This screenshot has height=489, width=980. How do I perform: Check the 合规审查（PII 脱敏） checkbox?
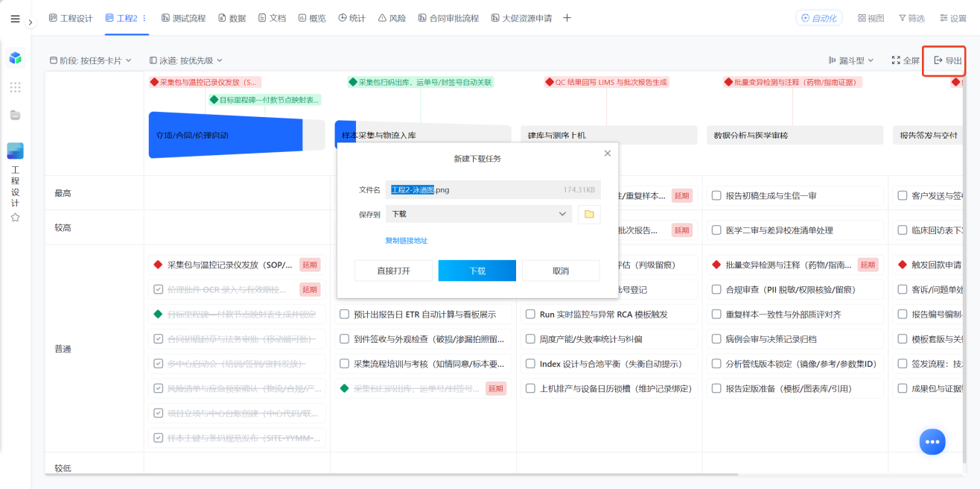[x=716, y=289]
